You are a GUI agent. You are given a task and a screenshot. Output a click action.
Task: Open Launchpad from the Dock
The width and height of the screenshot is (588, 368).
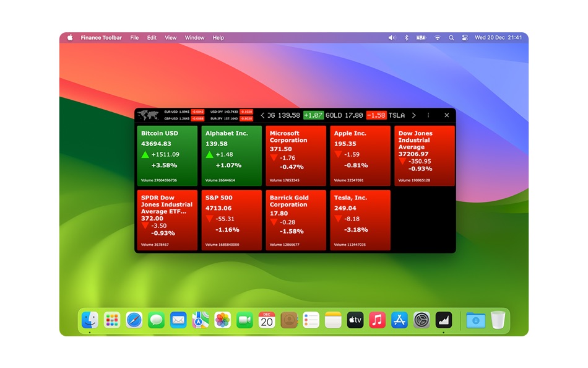click(x=112, y=320)
